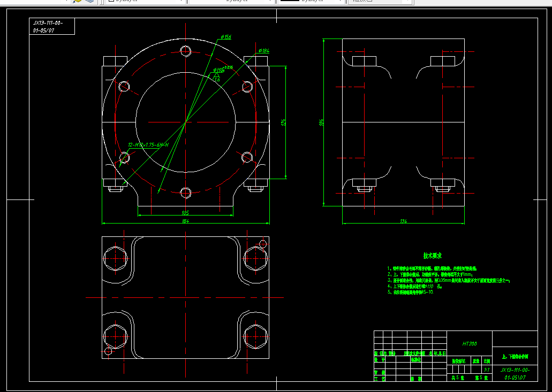Open the ByLayer lineweight dropdown with thick line
552x392 pixels.
tap(310, 1)
